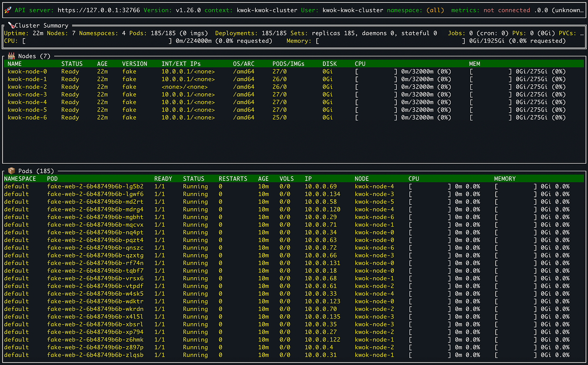Click pod IP 10.0.0.131

tap(323, 263)
